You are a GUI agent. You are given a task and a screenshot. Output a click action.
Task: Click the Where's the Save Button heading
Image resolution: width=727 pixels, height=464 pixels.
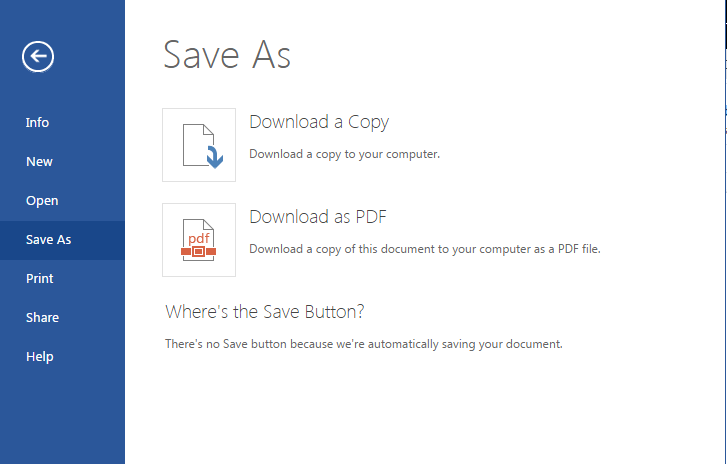tap(264, 311)
